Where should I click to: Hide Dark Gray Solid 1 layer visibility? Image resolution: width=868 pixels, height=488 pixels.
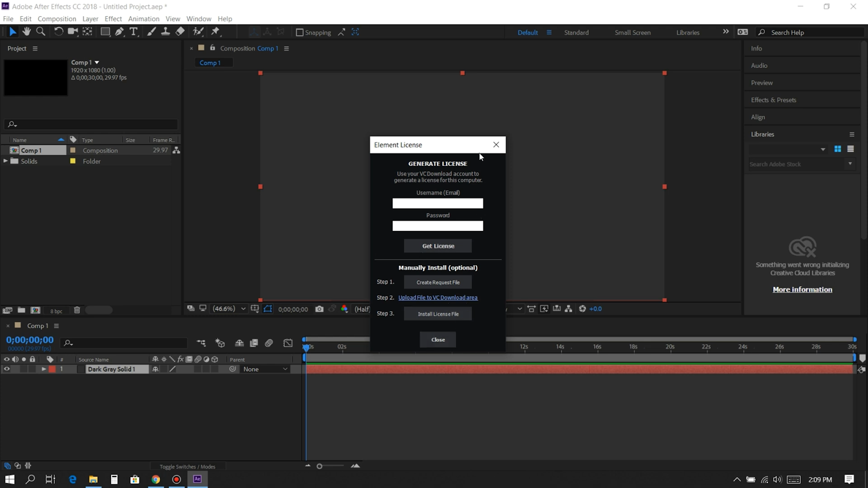coord(7,369)
